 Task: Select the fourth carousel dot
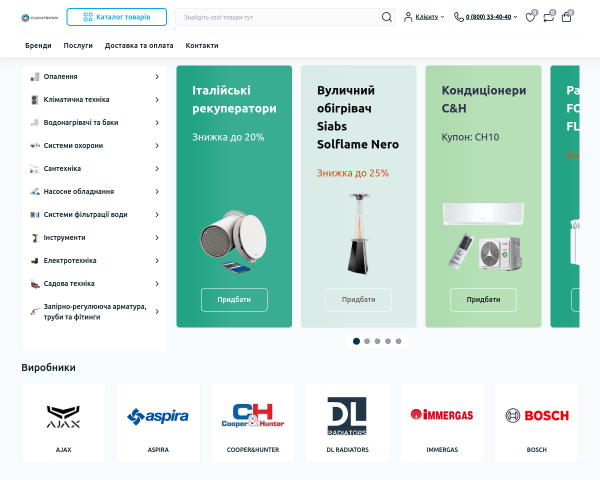pyautogui.click(x=388, y=341)
